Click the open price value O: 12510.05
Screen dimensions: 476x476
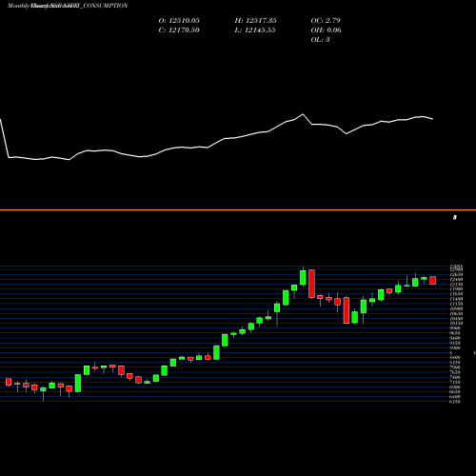[x=179, y=21]
